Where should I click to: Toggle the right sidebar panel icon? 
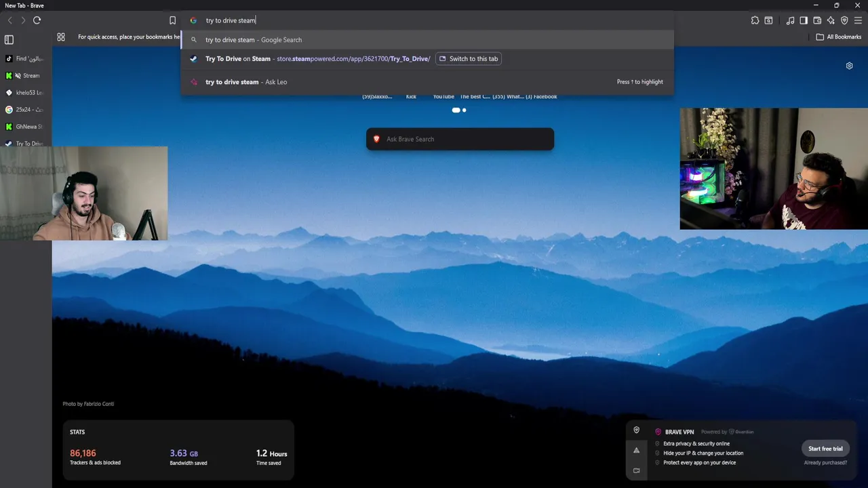(x=804, y=20)
